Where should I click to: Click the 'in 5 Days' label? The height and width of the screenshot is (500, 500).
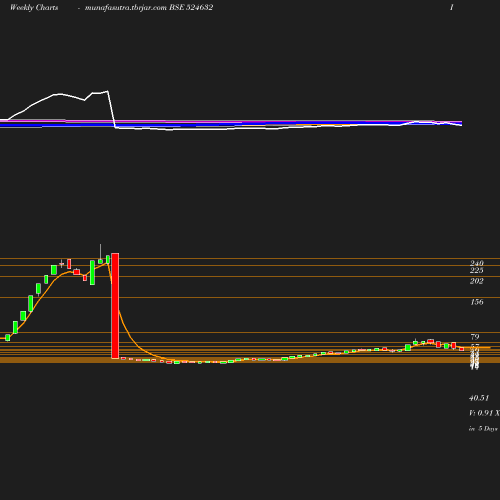483,429
